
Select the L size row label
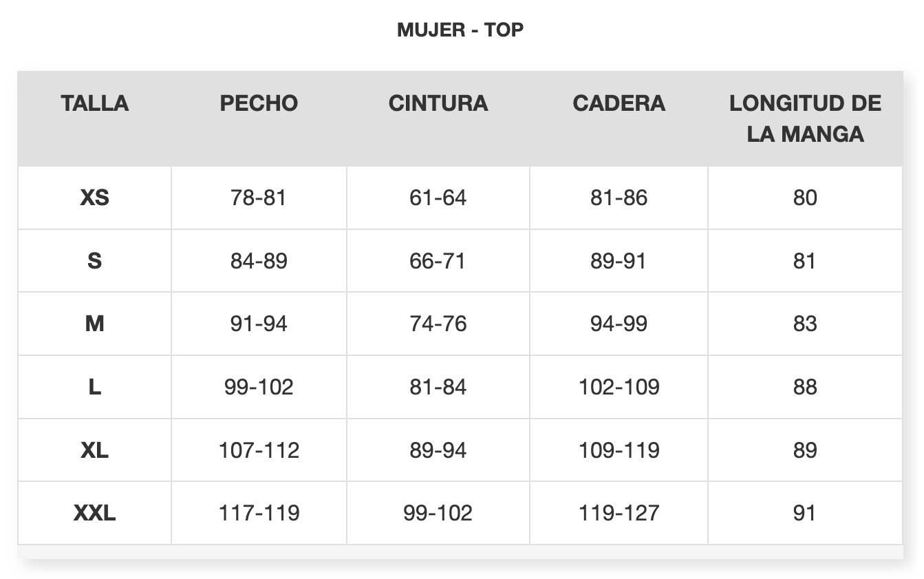94,388
